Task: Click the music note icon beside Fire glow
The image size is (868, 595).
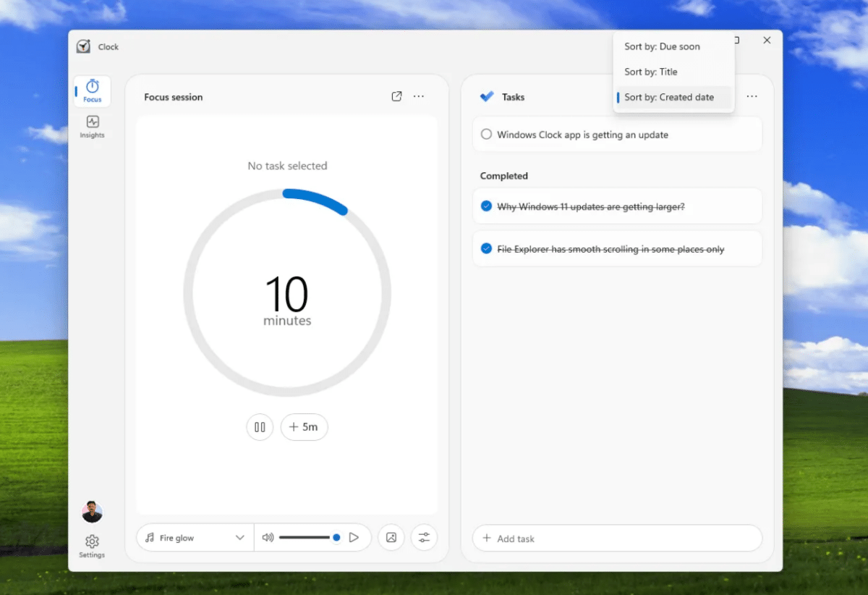Action: click(150, 538)
